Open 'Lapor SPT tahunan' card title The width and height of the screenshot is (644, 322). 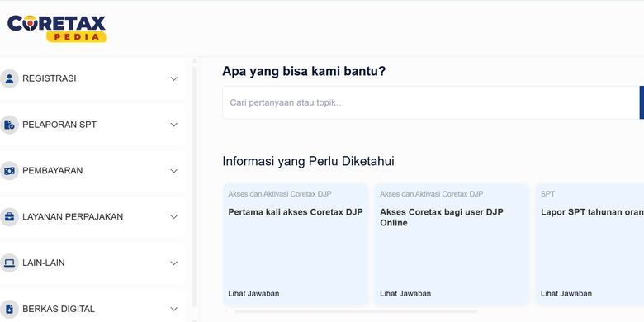click(x=592, y=212)
